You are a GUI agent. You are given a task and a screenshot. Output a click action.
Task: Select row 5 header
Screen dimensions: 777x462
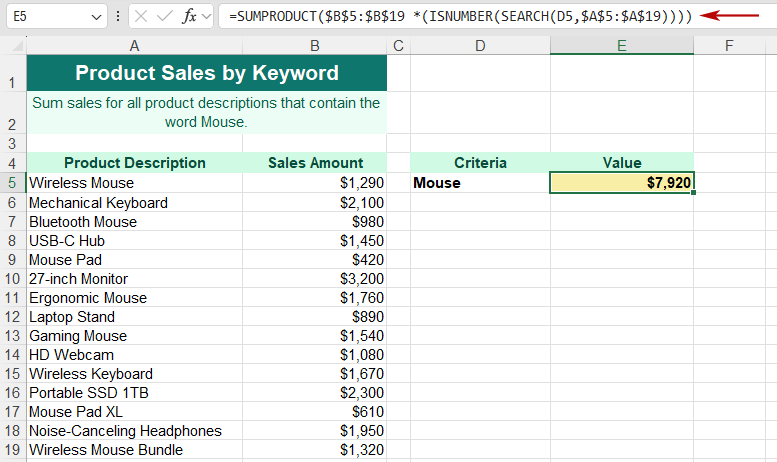(12, 183)
